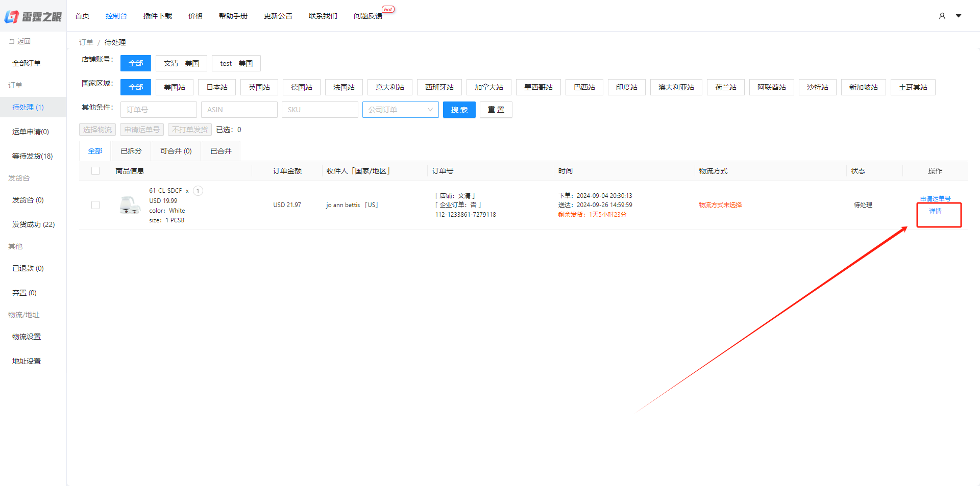Image resolution: width=980 pixels, height=486 pixels.
Task: Click the 搜索 search button
Action: click(x=459, y=109)
